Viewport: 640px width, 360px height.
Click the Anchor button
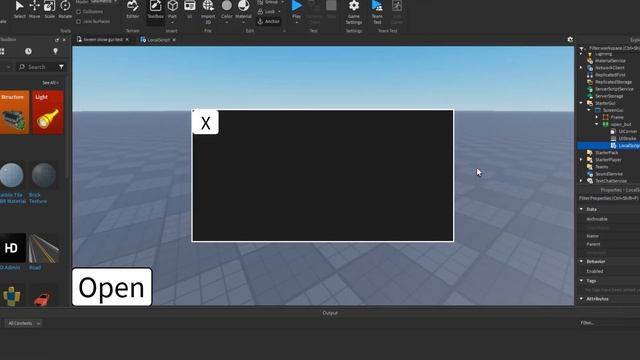[x=269, y=21]
